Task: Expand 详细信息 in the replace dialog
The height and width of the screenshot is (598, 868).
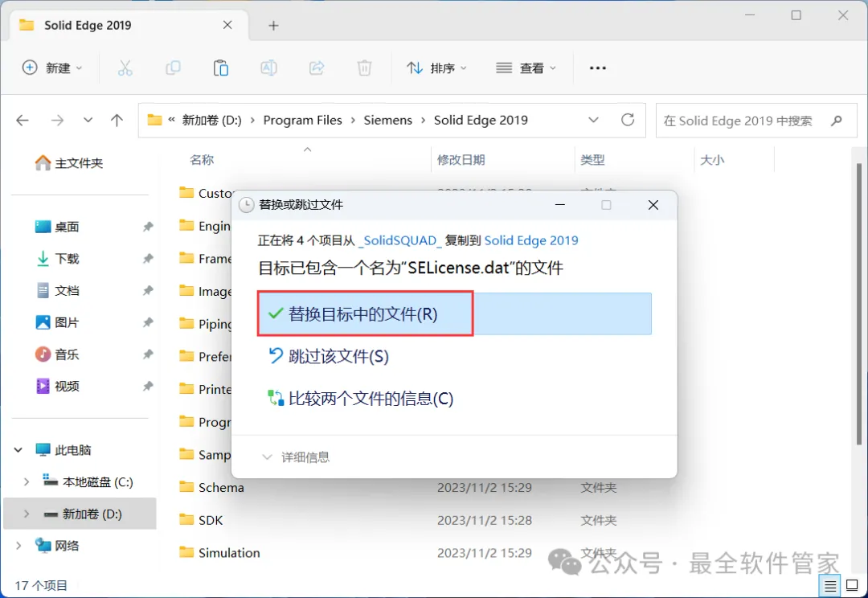Action: coord(296,457)
